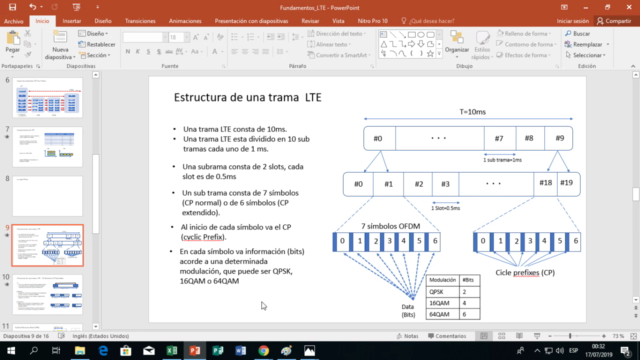Viewport: 640px width, 360px height.
Task: Toggle the Notas pane
Action: [x=408, y=336]
